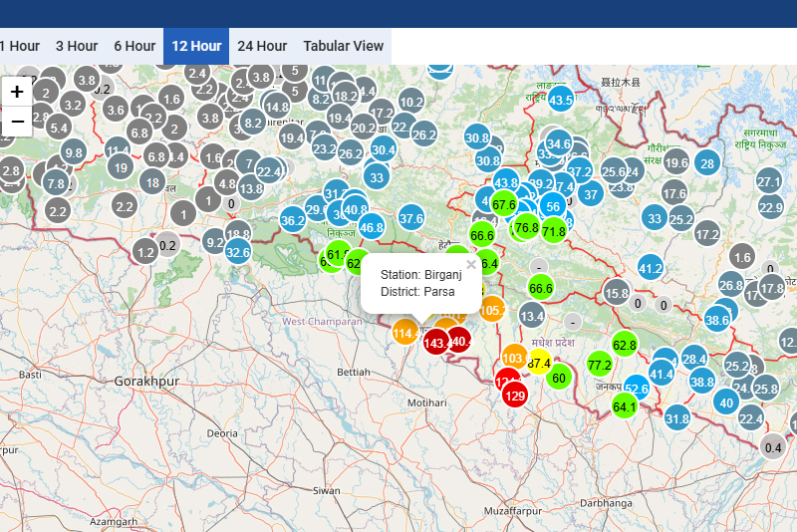Viewport: 797px width, 532px height.
Task: Click the green 62.8 station marker
Action: tap(625, 345)
